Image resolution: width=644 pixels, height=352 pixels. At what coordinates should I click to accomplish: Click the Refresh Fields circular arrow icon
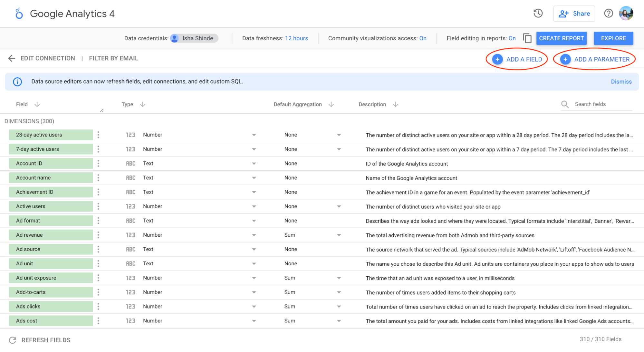tap(13, 340)
